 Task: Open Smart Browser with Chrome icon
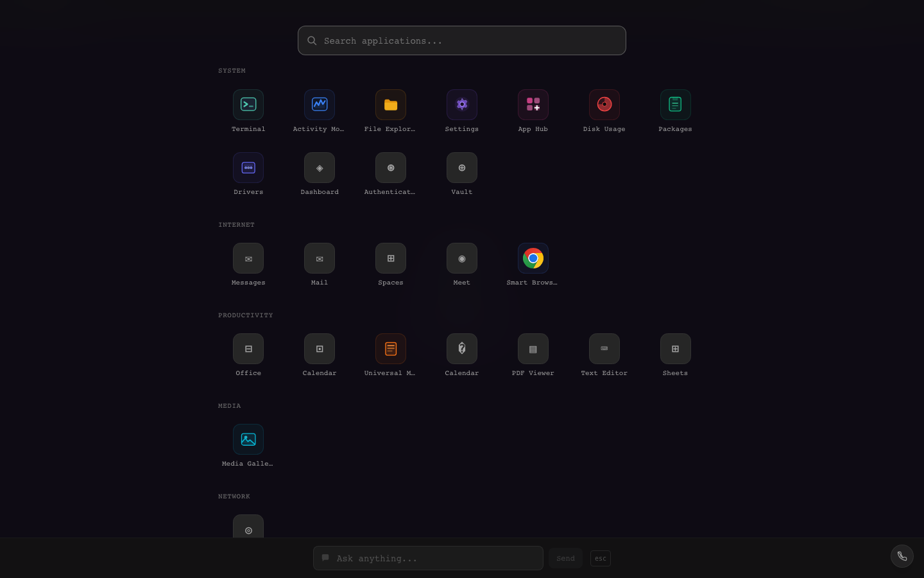point(533,258)
